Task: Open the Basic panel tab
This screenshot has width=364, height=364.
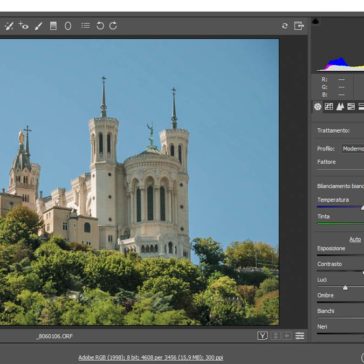Action: pos(318,107)
